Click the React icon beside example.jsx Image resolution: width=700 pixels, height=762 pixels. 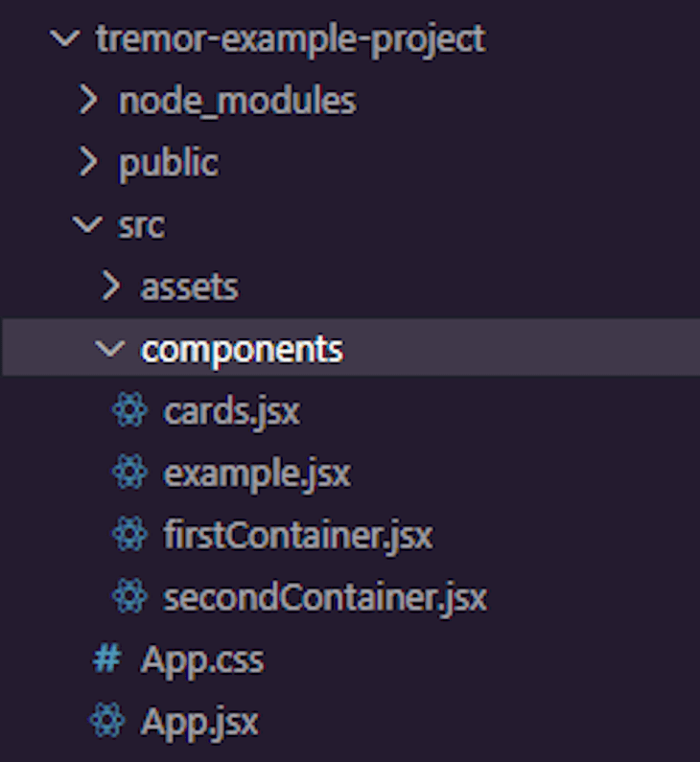(129, 473)
